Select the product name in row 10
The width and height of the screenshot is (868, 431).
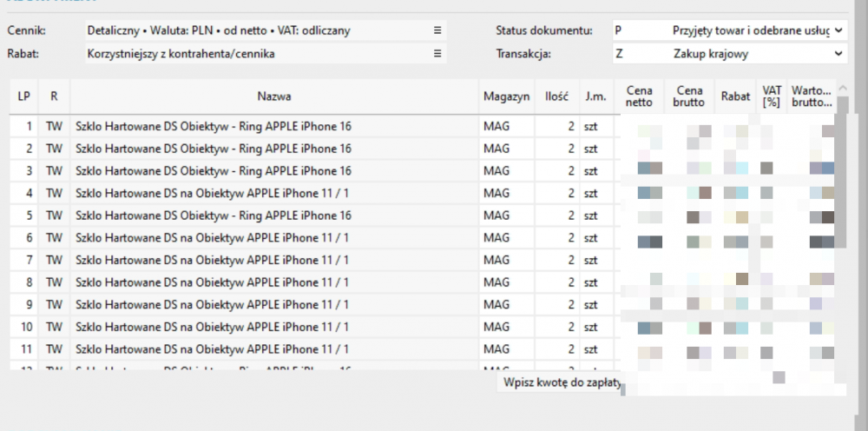point(212,327)
